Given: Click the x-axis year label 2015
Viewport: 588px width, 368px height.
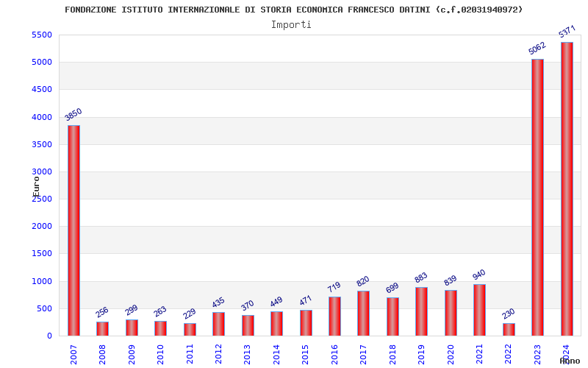Looking at the screenshot, I should click(306, 355).
